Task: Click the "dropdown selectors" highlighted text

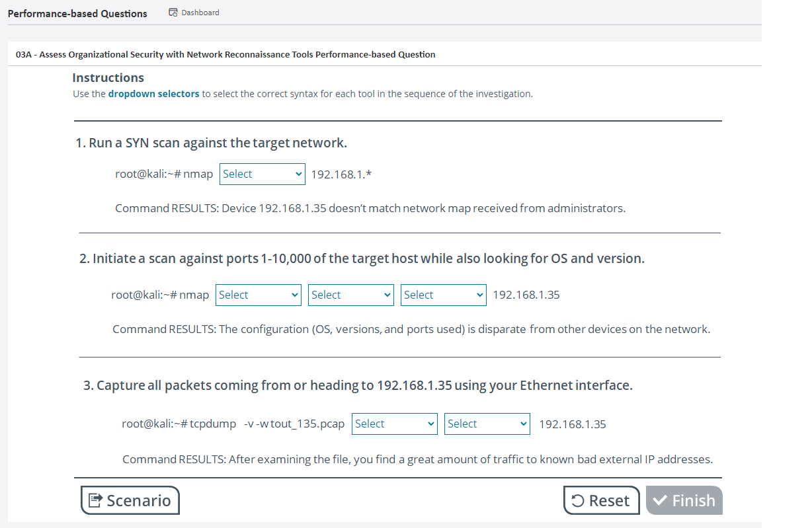Action: [x=153, y=94]
